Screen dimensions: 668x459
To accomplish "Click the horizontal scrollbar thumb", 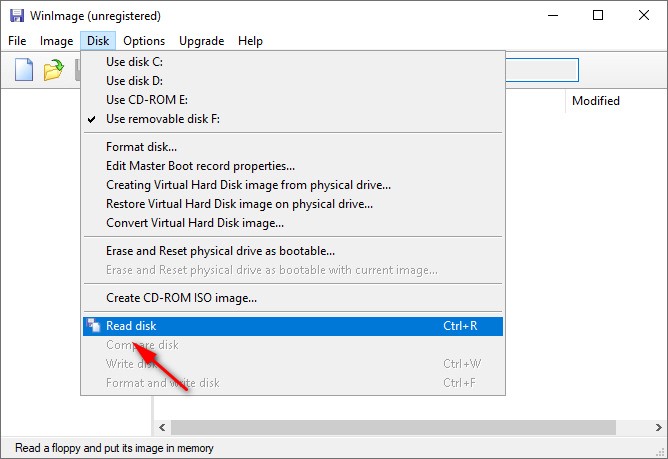I will click(393, 427).
